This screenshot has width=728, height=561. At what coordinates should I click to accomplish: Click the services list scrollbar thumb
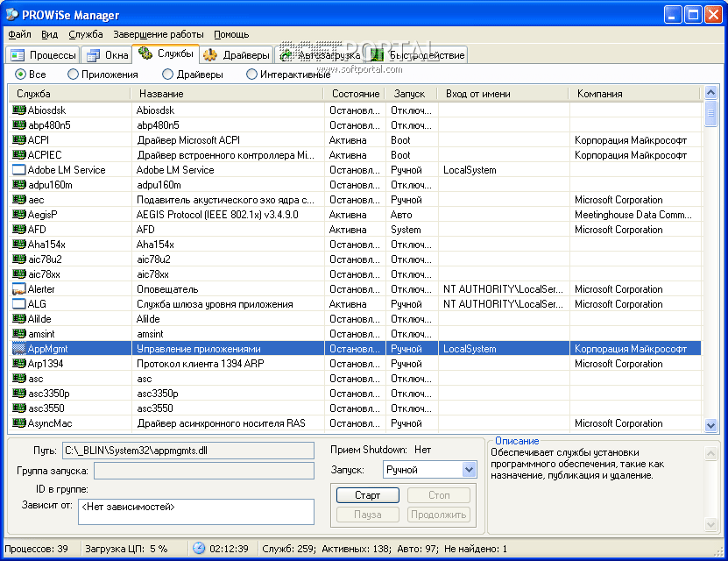(x=710, y=113)
